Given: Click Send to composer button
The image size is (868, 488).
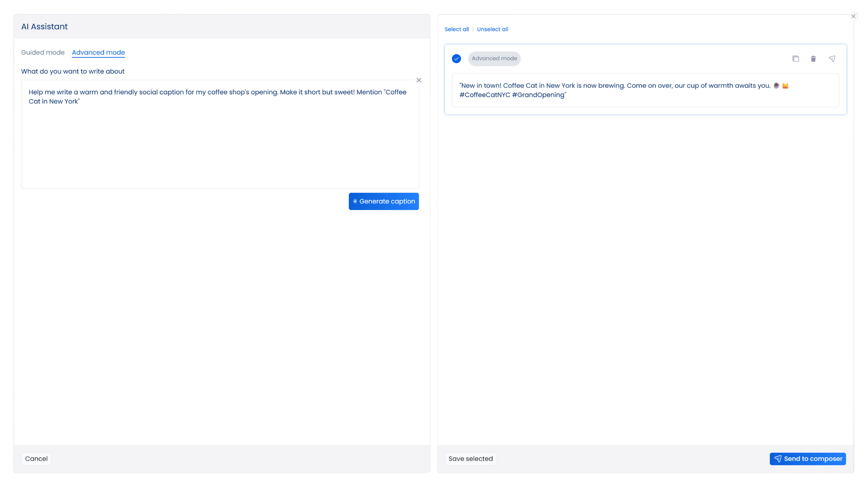Looking at the screenshot, I should tap(807, 459).
